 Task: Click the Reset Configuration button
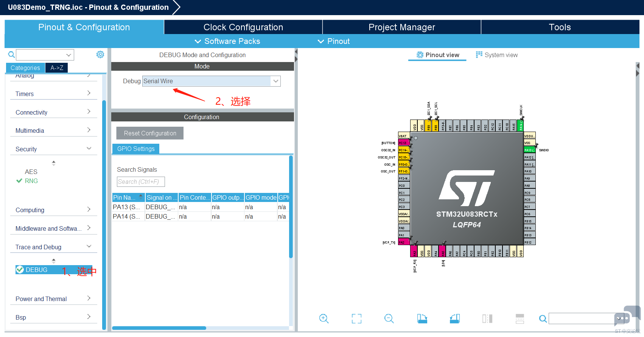(x=150, y=133)
